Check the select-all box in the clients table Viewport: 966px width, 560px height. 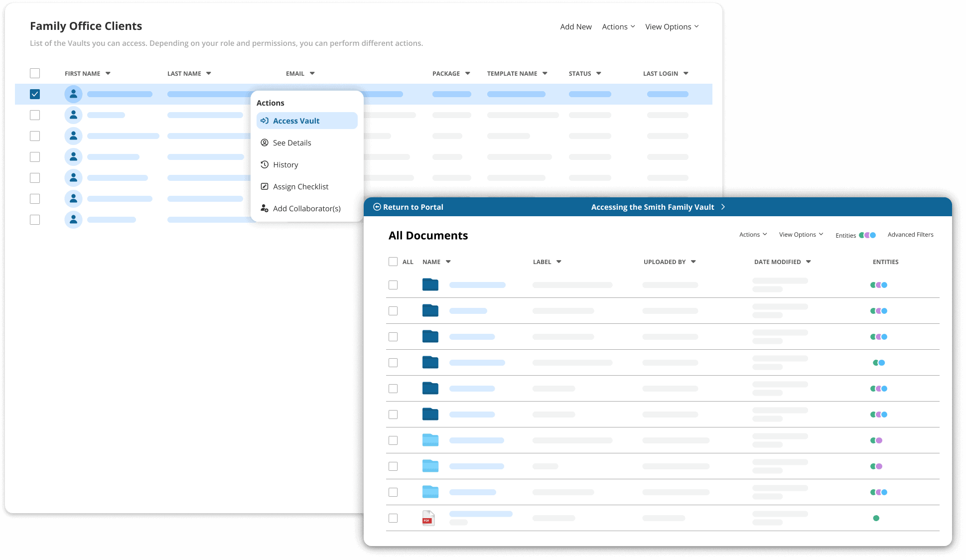[x=35, y=73]
